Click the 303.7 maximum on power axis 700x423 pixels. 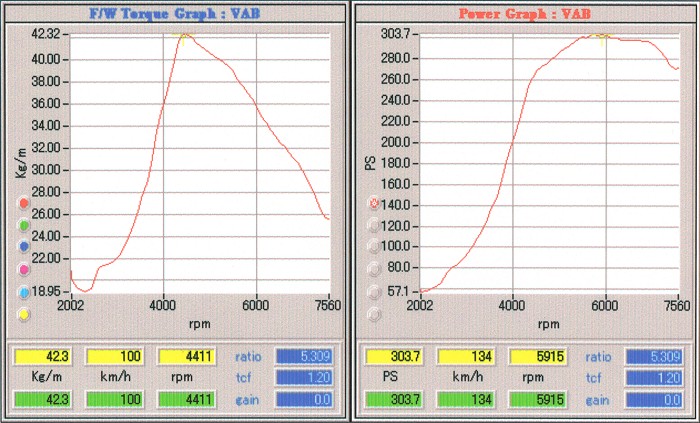click(x=396, y=33)
